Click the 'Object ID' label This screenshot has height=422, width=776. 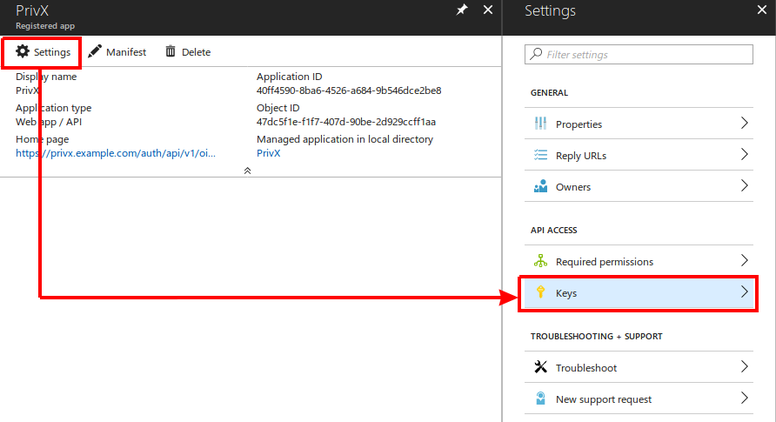(278, 108)
